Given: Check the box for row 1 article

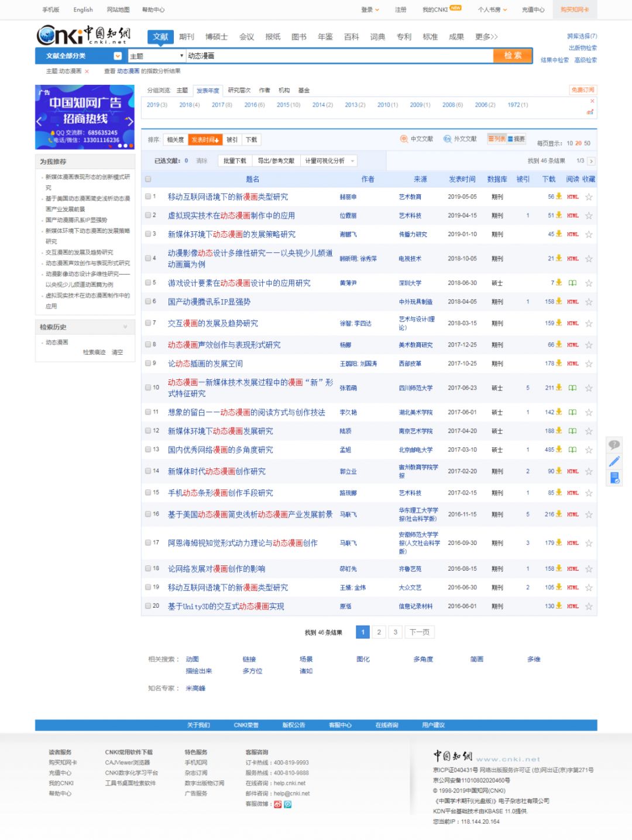Looking at the screenshot, I should pos(148,197).
